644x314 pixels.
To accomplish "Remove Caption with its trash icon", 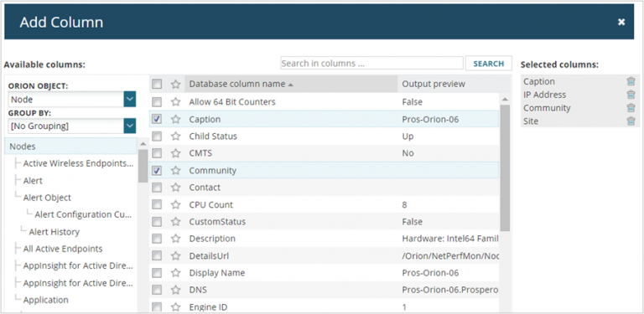I will point(631,81).
